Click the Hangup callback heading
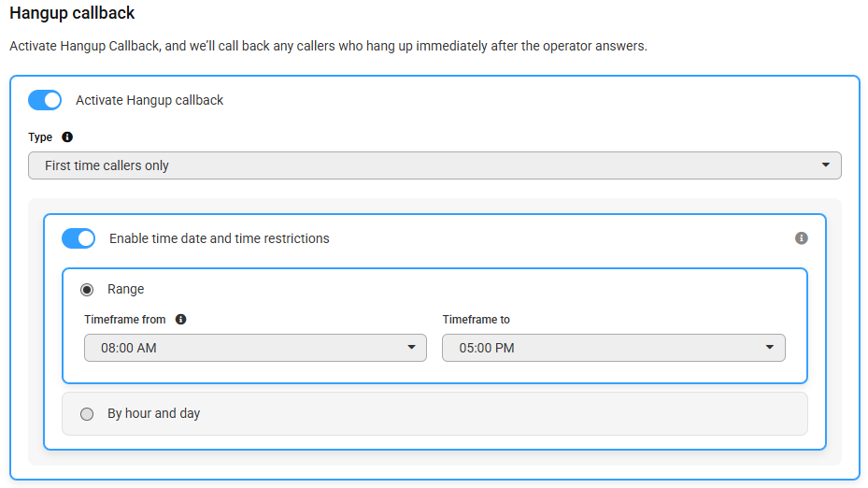Screen dimensions: 868x488 point(72,13)
